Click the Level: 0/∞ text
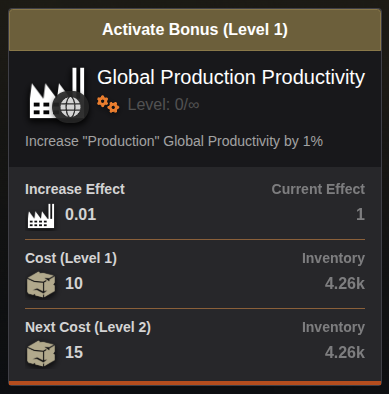Image resolution: width=389 pixels, height=394 pixels. point(164,105)
